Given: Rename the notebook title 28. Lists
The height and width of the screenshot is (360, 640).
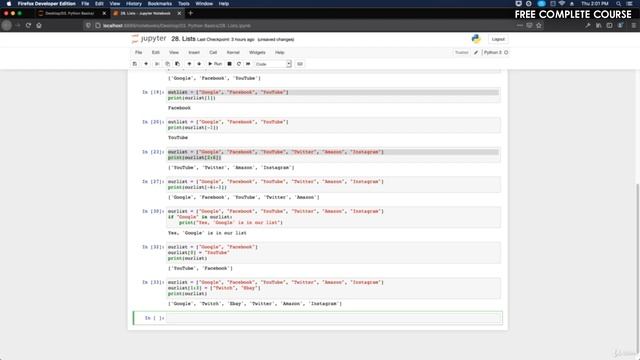Looking at the screenshot, I should pos(183,39).
